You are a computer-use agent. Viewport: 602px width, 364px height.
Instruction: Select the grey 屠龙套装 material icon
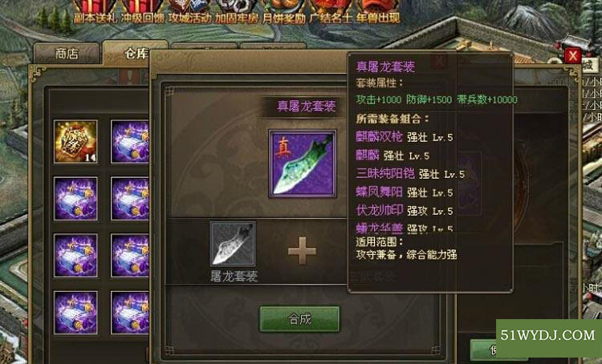click(x=232, y=244)
